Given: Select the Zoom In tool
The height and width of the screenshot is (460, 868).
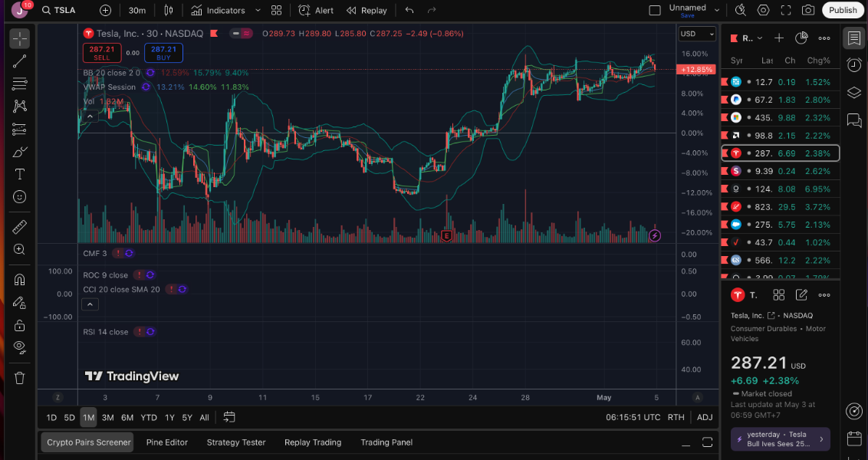Looking at the screenshot, I should click(x=19, y=250).
